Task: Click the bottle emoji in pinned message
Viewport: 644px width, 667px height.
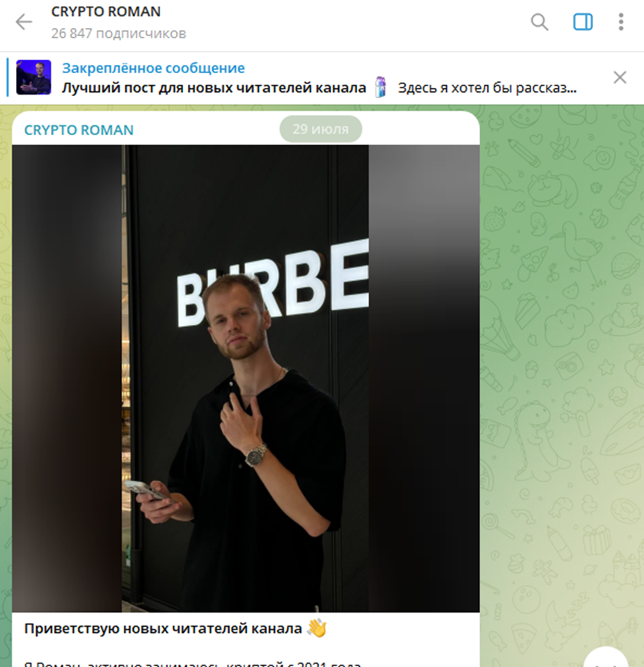Action: tap(381, 87)
